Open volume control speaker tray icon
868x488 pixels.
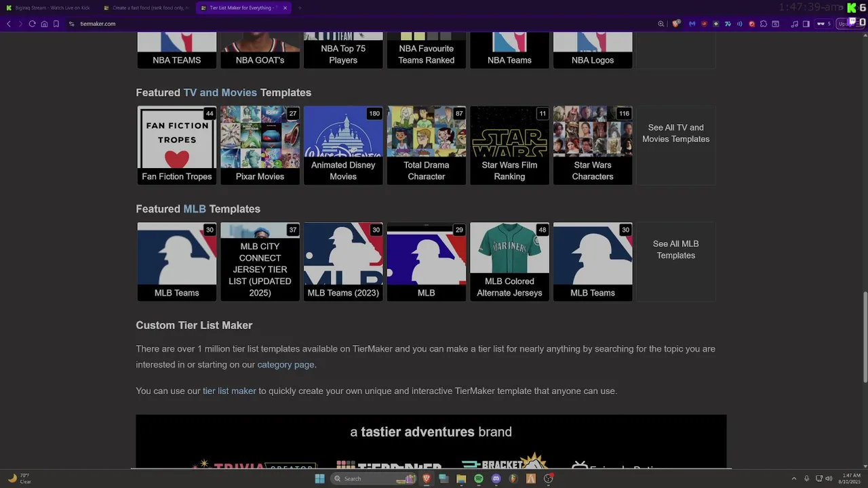pyautogui.click(x=829, y=479)
